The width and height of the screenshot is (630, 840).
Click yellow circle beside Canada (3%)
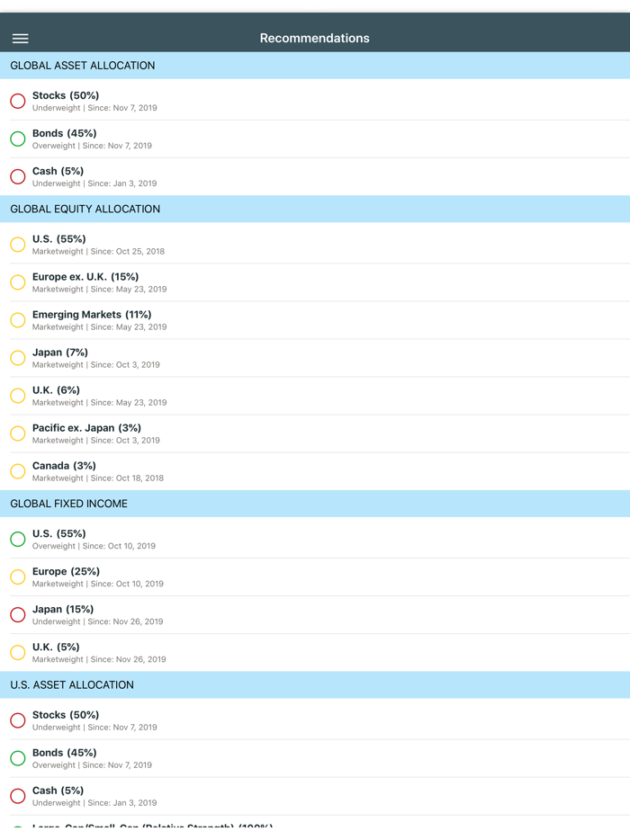pos(18,471)
